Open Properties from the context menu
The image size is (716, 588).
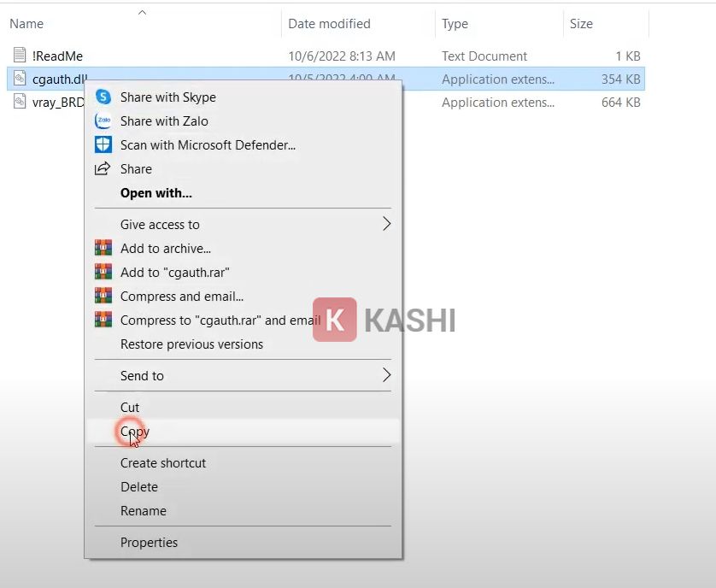149,543
